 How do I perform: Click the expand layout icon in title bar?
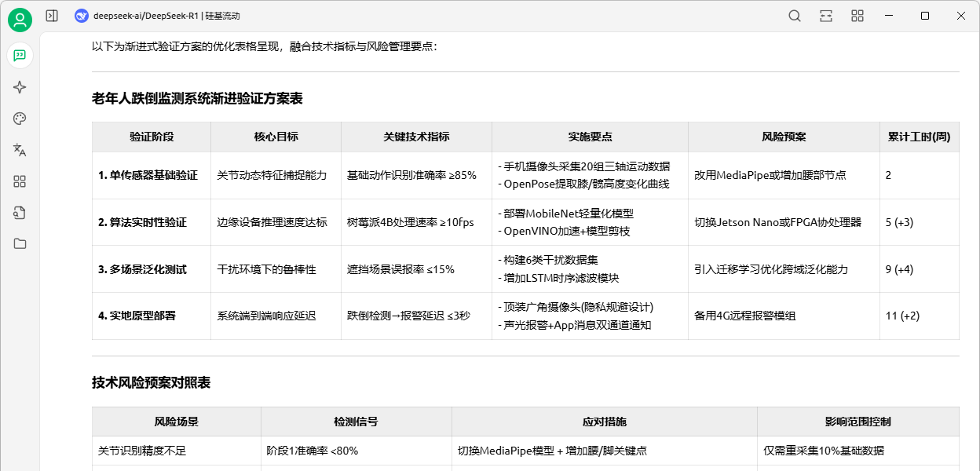826,16
